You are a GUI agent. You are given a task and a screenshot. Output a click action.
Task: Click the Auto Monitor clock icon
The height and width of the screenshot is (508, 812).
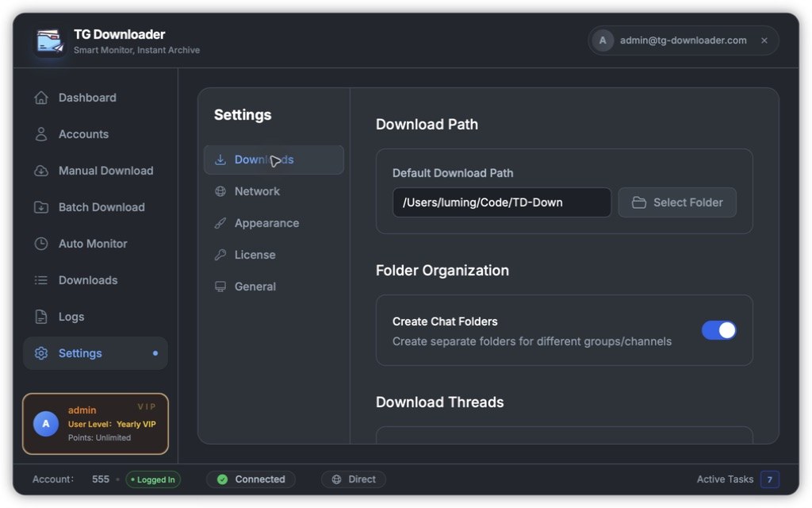click(x=41, y=244)
